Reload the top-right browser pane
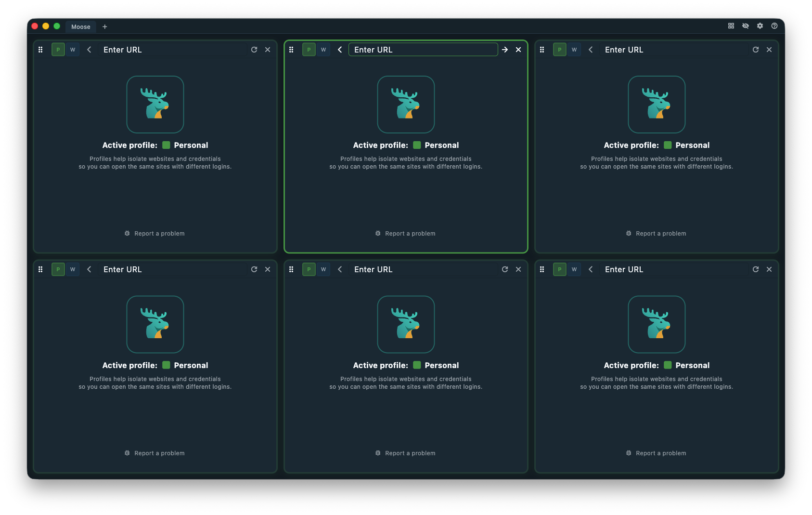 [x=755, y=49]
